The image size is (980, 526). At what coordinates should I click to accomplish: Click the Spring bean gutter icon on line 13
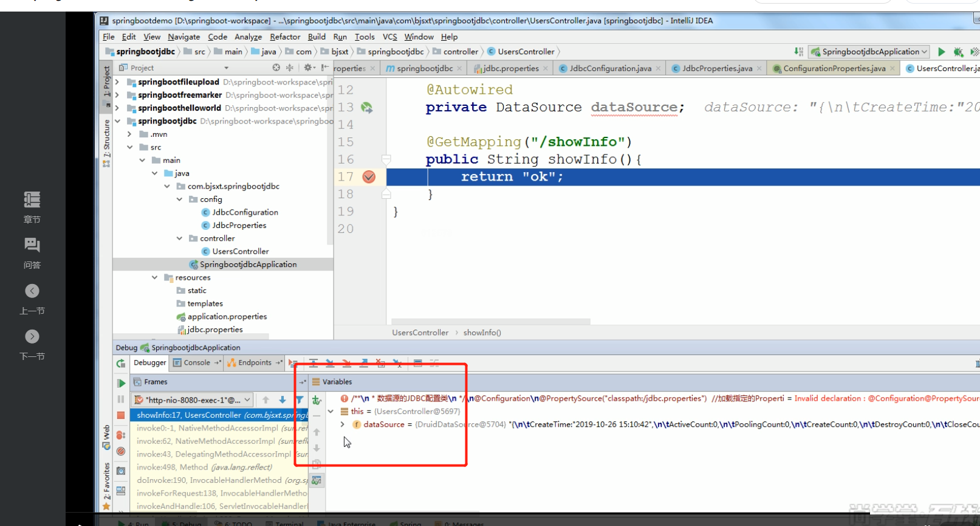coord(367,108)
